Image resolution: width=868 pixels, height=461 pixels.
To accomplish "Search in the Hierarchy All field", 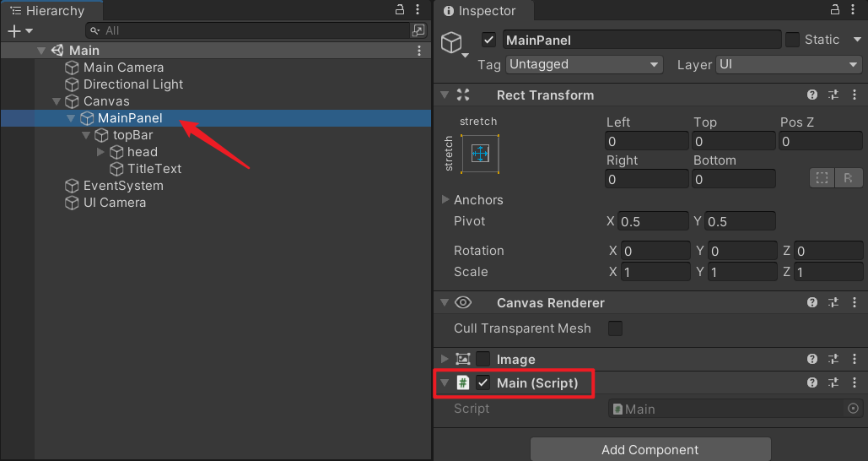I will tap(247, 30).
